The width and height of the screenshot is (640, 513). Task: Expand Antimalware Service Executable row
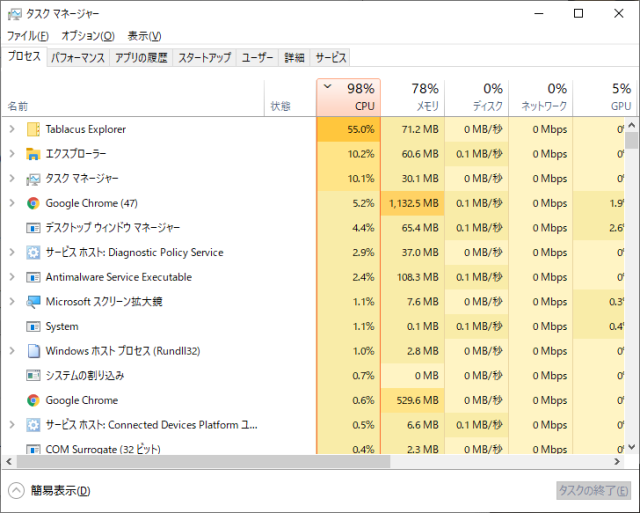(x=12, y=277)
